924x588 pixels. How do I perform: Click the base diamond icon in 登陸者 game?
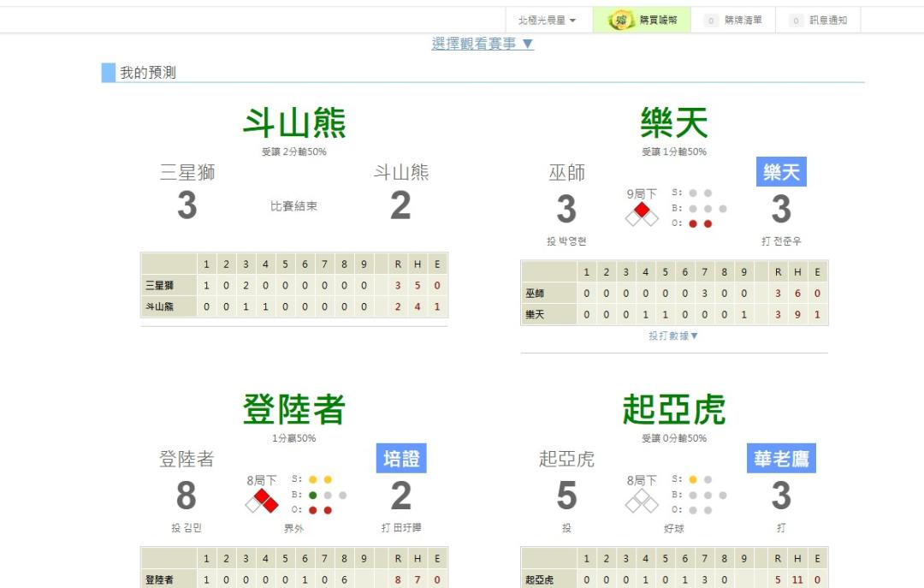(x=262, y=502)
